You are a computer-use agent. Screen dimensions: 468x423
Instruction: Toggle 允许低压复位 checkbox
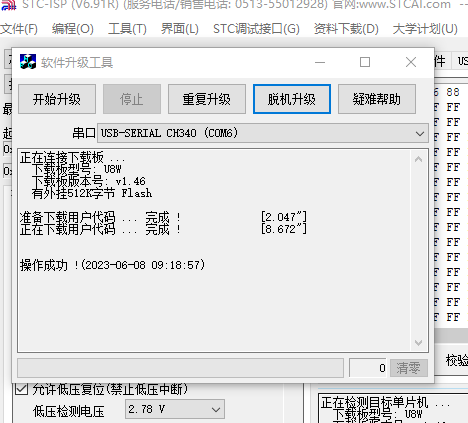(x=22, y=389)
